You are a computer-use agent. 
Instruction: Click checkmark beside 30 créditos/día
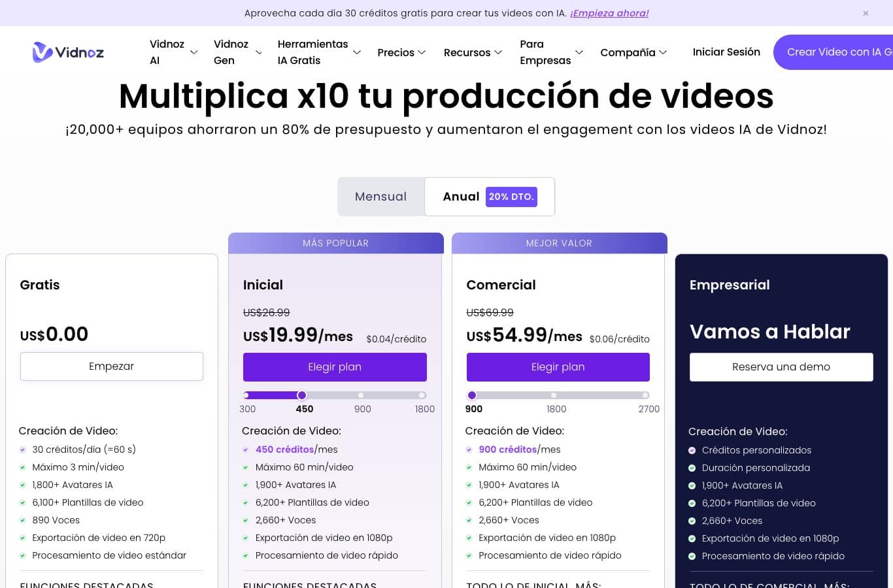pyautogui.click(x=23, y=449)
